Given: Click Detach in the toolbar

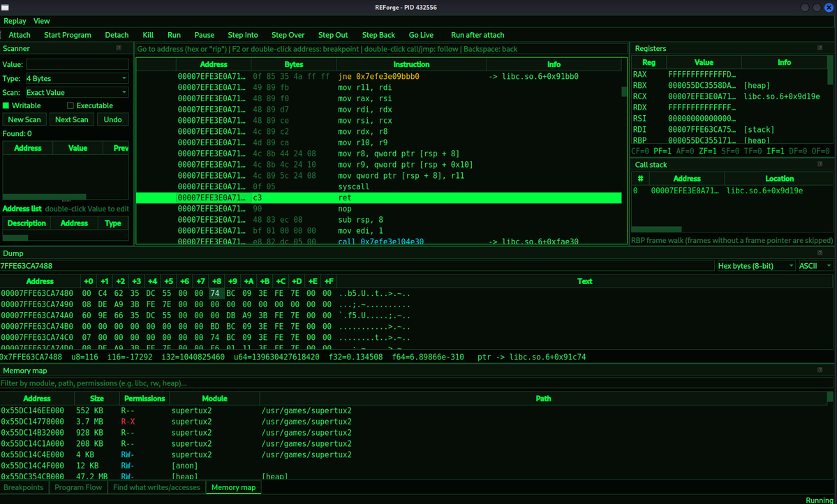Looking at the screenshot, I should pos(117,35).
